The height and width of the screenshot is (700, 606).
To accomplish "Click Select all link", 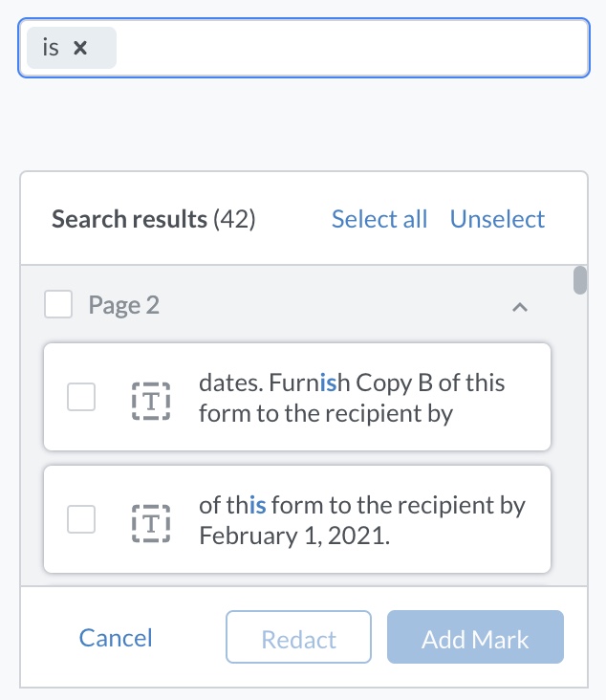I will [x=379, y=219].
